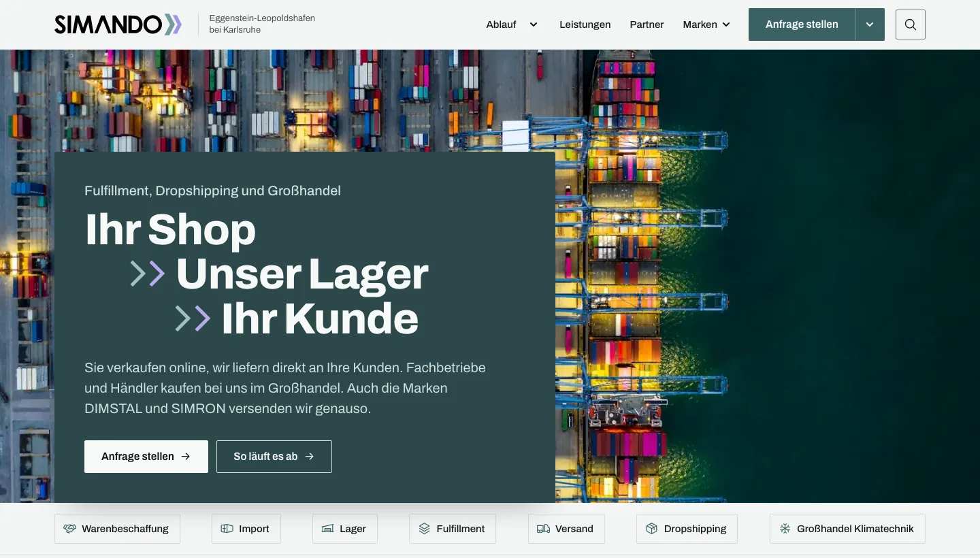980x558 pixels.
Task: Click the Eggenstein-Leopoldshafen bei Karlsruhe text
Action: (x=262, y=24)
